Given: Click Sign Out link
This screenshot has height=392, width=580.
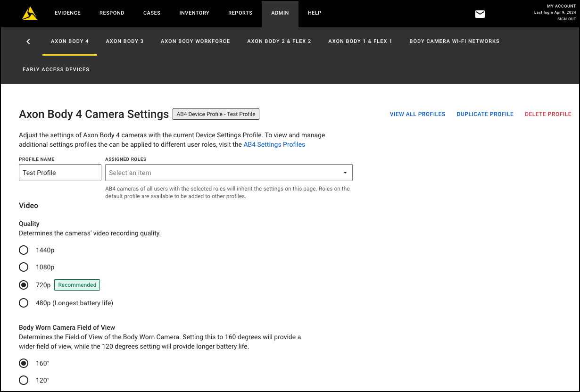Looking at the screenshot, I should point(566,19).
